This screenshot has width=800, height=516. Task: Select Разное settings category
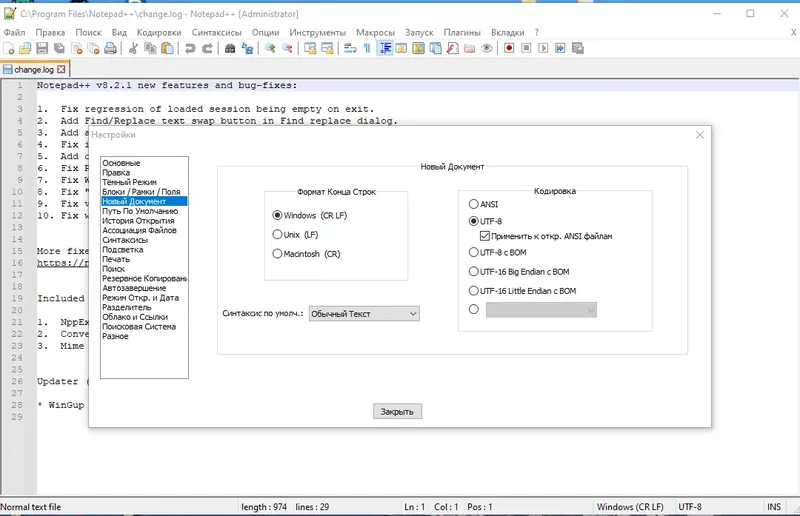click(x=115, y=336)
